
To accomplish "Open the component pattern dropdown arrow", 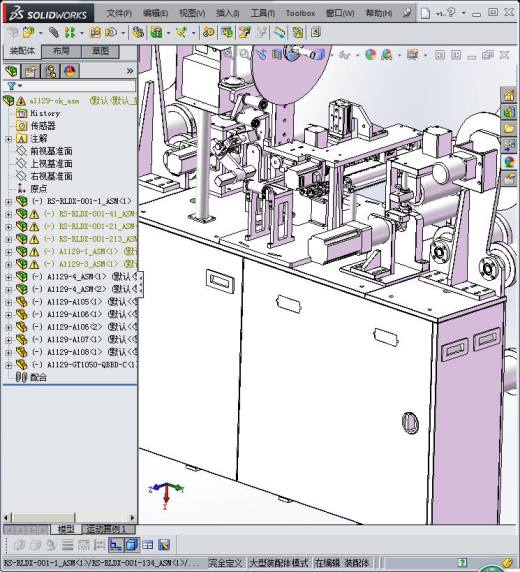I will [82, 33].
